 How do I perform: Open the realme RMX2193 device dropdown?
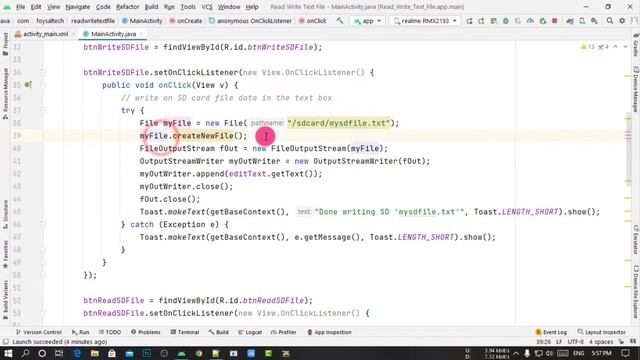click(x=425, y=20)
